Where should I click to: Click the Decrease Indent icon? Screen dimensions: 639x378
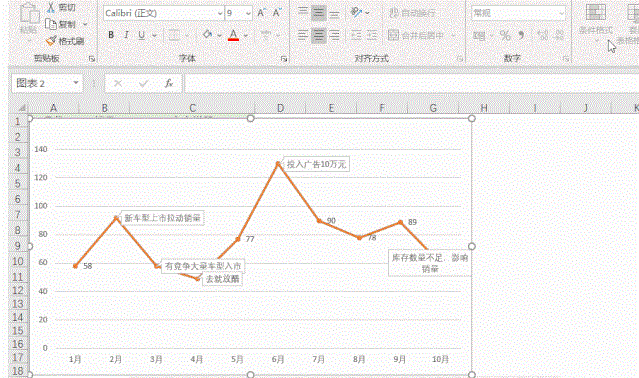pyautogui.click(x=356, y=35)
